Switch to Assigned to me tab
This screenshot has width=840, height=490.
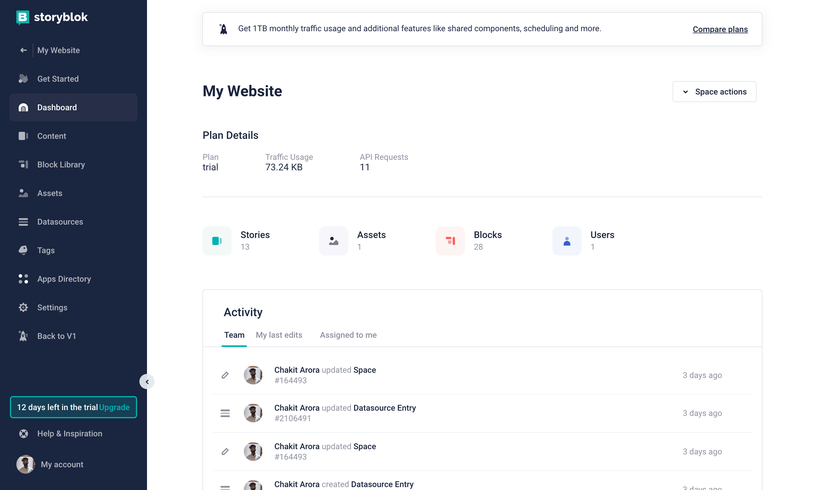pyautogui.click(x=348, y=335)
